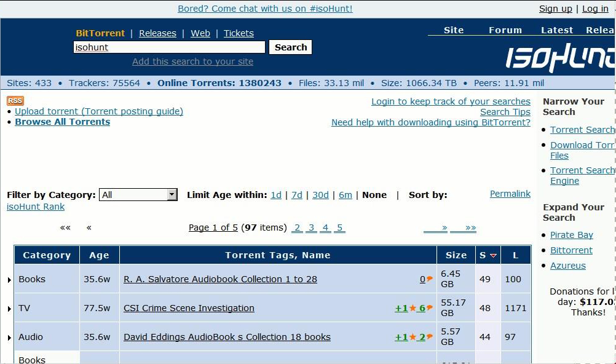Click the Sign up link

(x=556, y=9)
